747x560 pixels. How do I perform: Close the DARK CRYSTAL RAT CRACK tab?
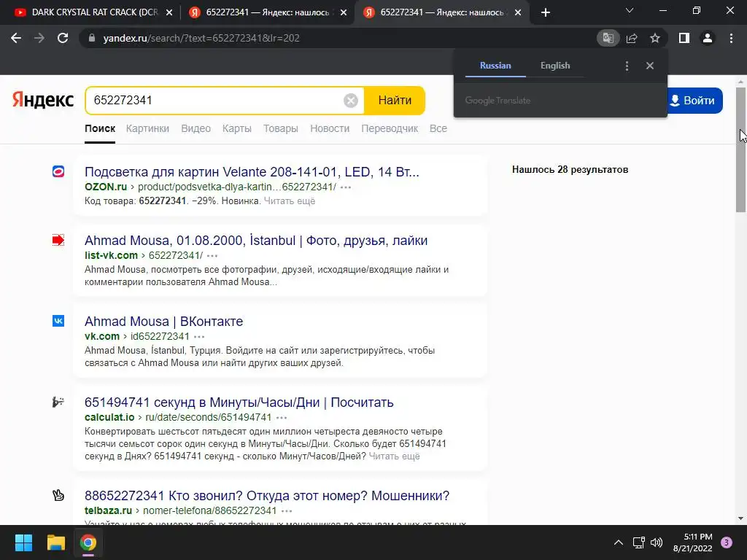[169, 13]
